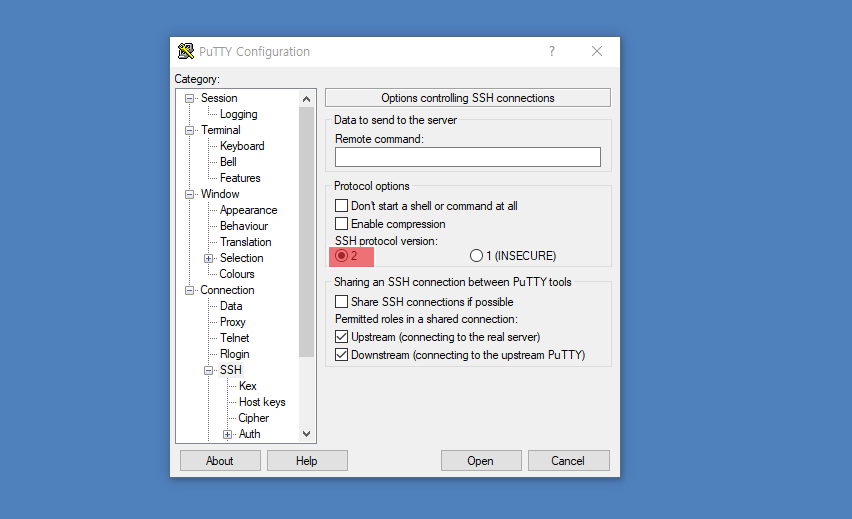Select the Window category
Screen dimensions: 852x519
coord(220,194)
